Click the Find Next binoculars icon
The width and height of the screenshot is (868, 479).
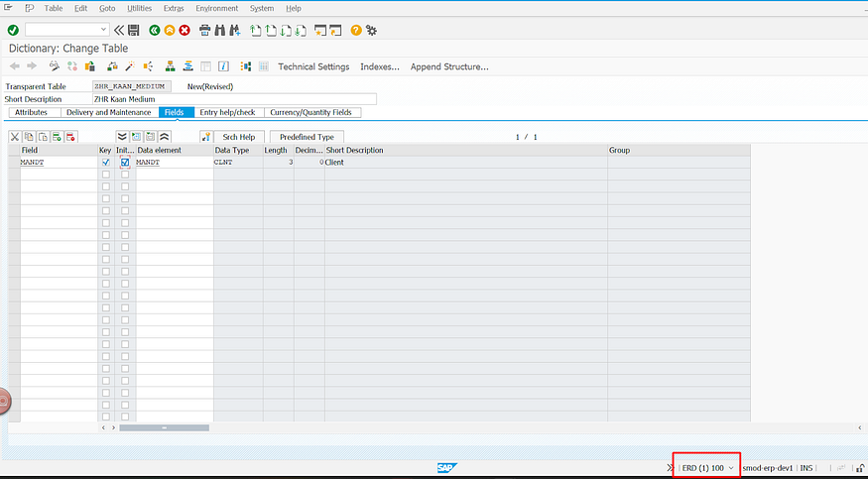tap(235, 30)
